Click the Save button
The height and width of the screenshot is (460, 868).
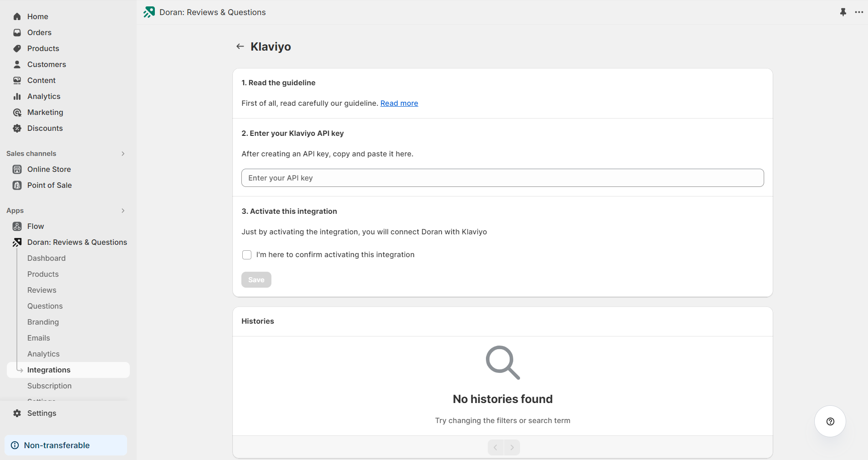click(x=256, y=280)
